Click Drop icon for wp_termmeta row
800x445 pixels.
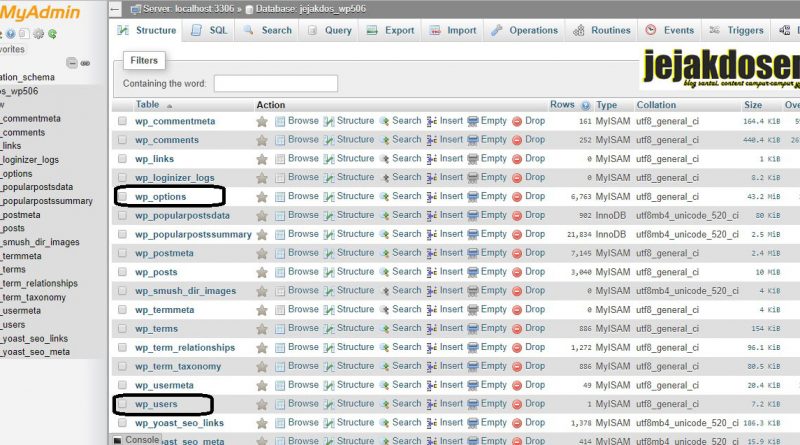coord(517,310)
